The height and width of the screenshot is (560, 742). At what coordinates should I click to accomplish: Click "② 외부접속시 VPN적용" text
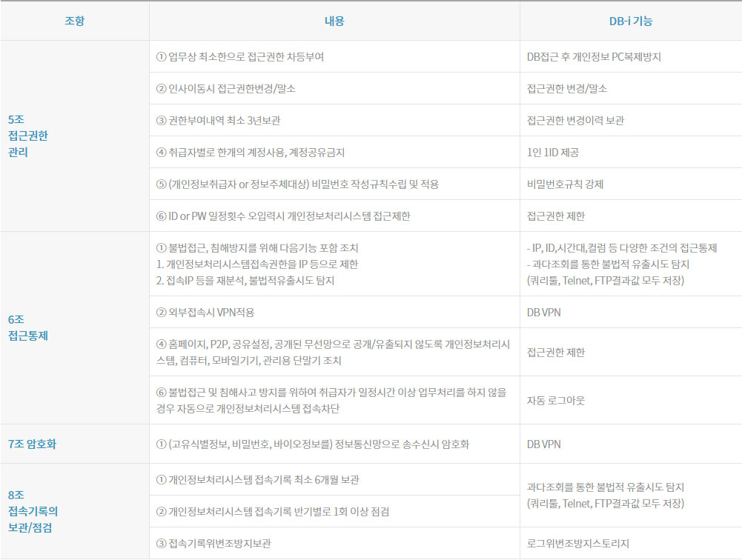tap(205, 312)
